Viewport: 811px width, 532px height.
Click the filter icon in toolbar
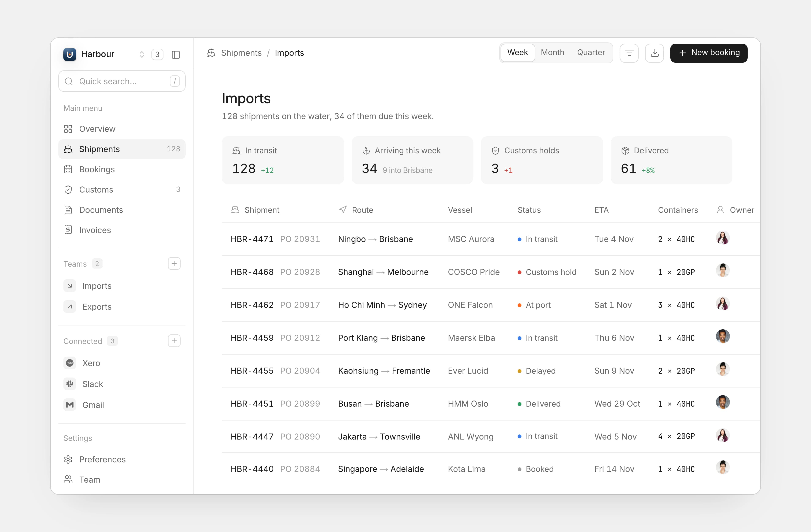click(x=629, y=53)
